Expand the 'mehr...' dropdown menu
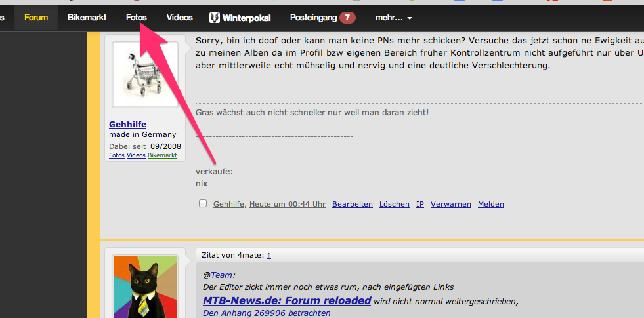The image size is (644, 318). [x=393, y=18]
